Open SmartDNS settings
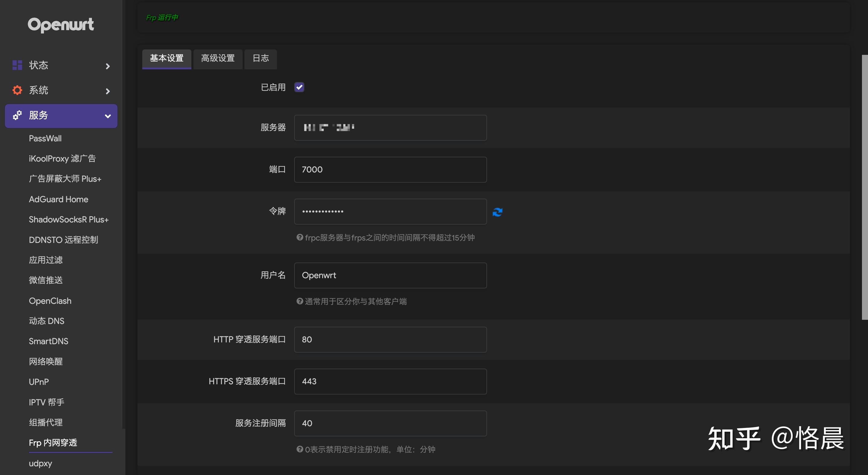The width and height of the screenshot is (868, 475). (49, 341)
